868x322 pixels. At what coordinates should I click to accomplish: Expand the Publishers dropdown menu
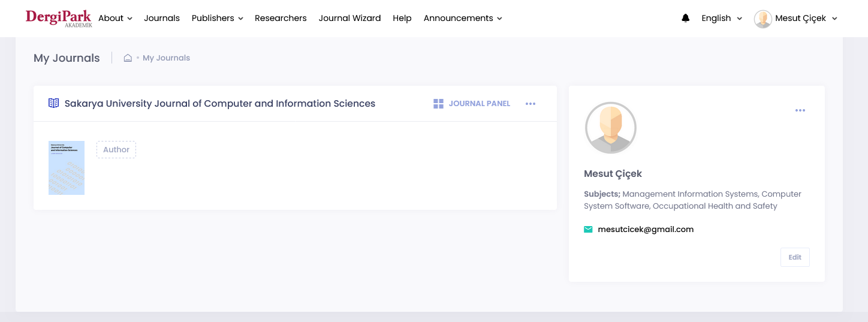pos(217,19)
